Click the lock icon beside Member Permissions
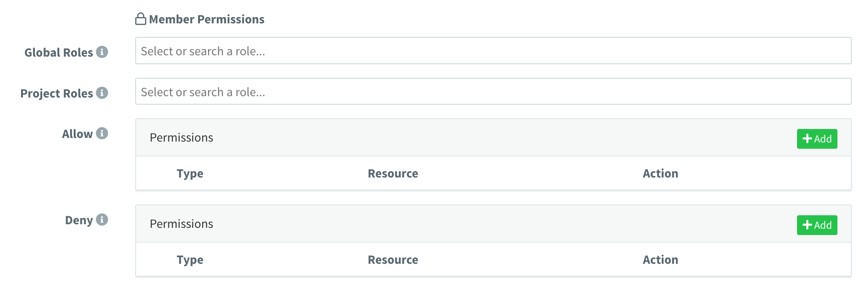 pyautogui.click(x=141, y=19)
